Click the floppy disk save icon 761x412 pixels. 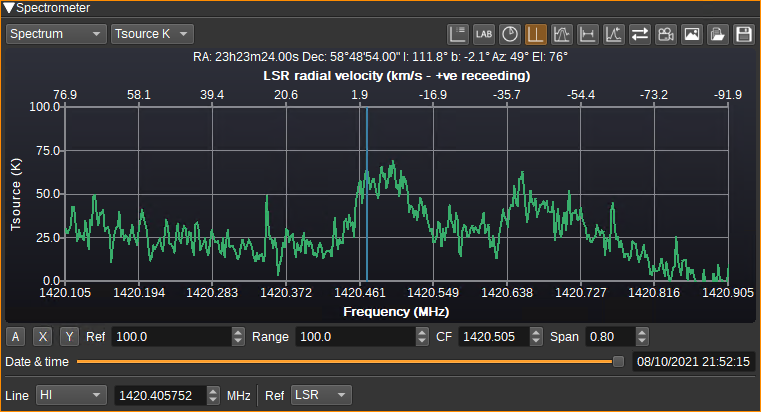point(744,34)
